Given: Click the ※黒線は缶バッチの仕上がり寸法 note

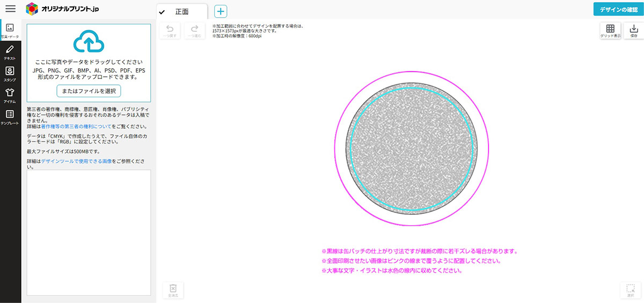Looking at the screenshot, I should point(419,251).
